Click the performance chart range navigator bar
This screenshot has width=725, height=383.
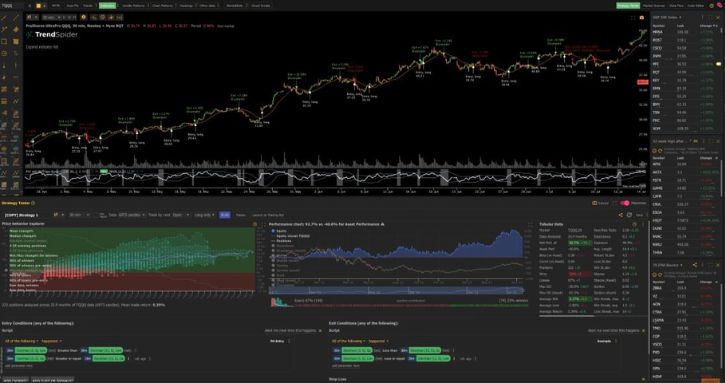(x=396, y=291)
